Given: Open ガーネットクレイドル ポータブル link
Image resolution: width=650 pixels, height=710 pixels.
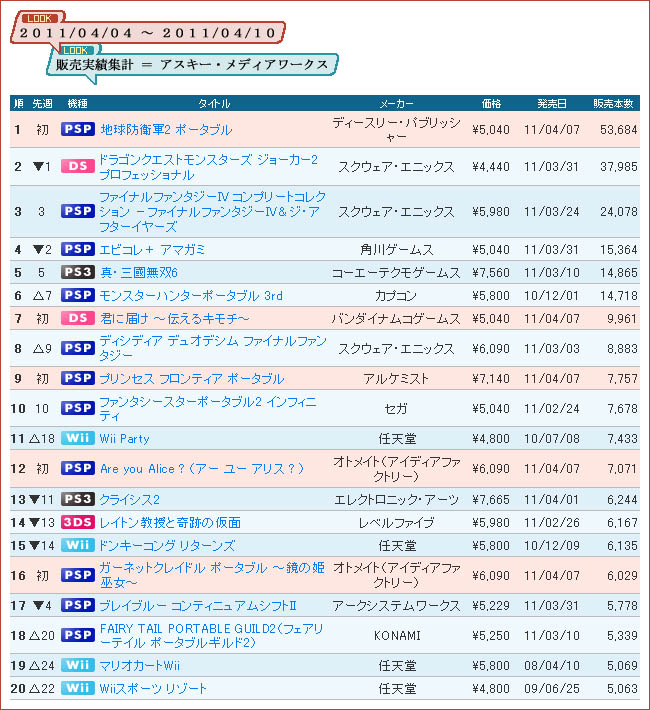Looking at the screenshot, I should [212, 575].
